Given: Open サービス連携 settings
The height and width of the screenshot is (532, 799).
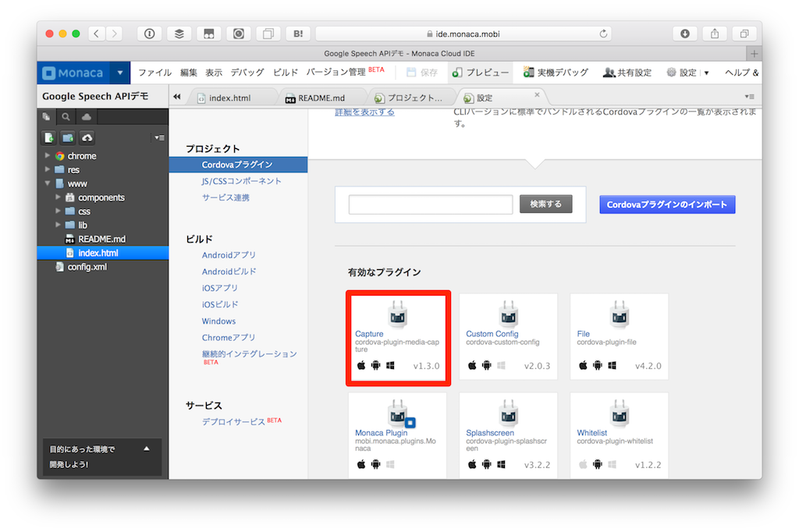Looking at the screenshot, I should tap(225, 197).
